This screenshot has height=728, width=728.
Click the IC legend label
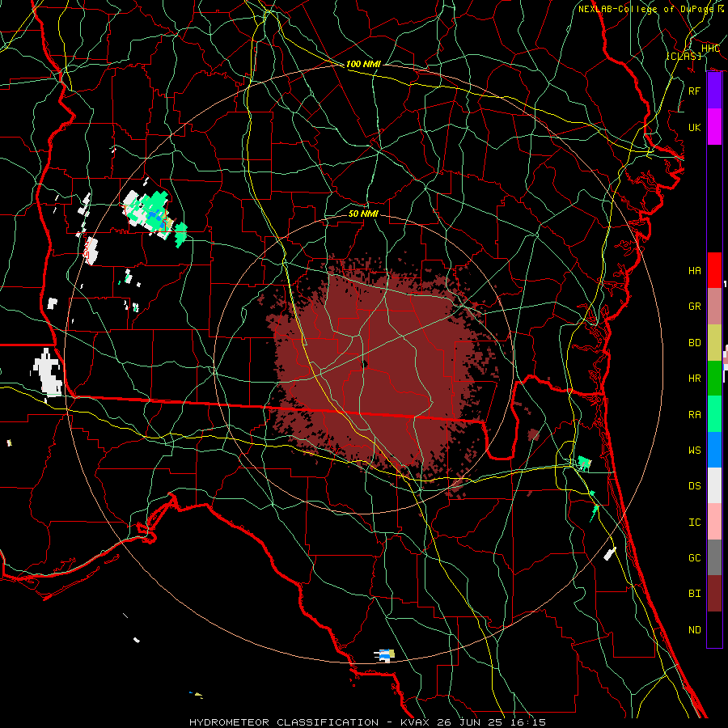coord(694,522)
